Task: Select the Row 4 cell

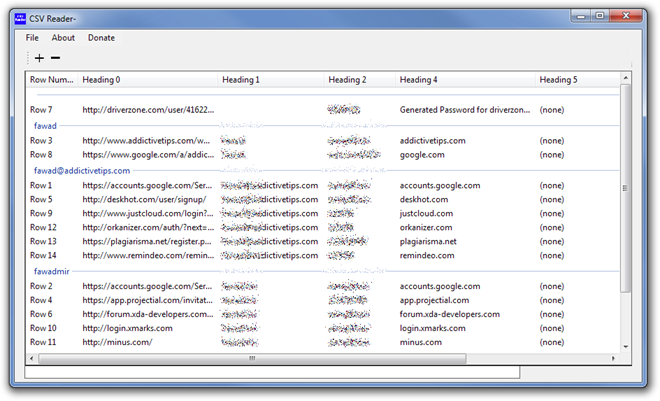Action: pos(41,300)
